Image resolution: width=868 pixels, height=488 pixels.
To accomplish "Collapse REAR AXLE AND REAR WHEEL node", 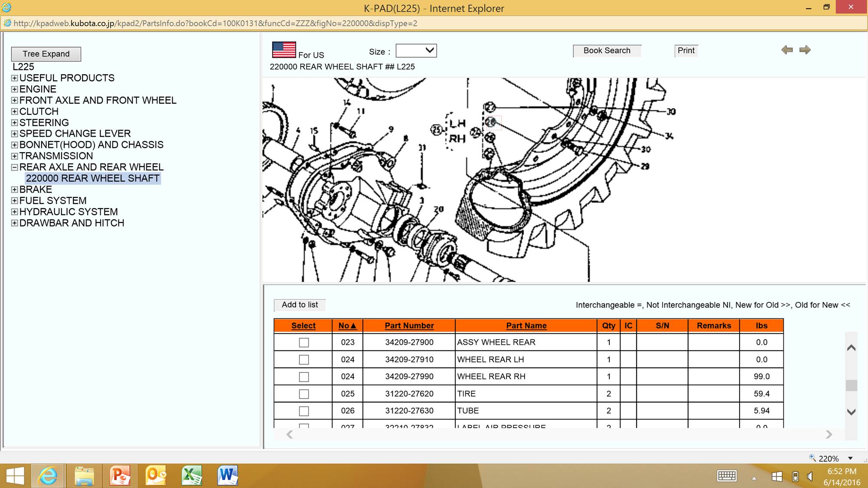I will [14, 167].
